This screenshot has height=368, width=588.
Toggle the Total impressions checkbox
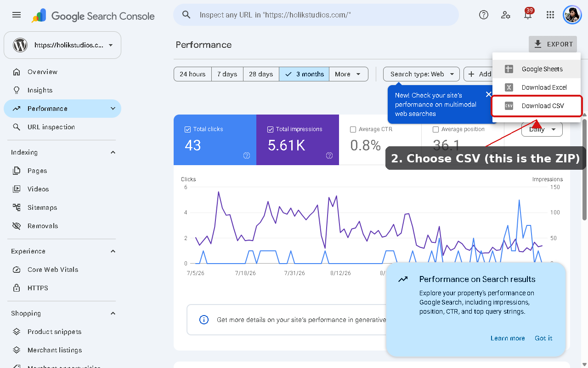click(270, 129)
